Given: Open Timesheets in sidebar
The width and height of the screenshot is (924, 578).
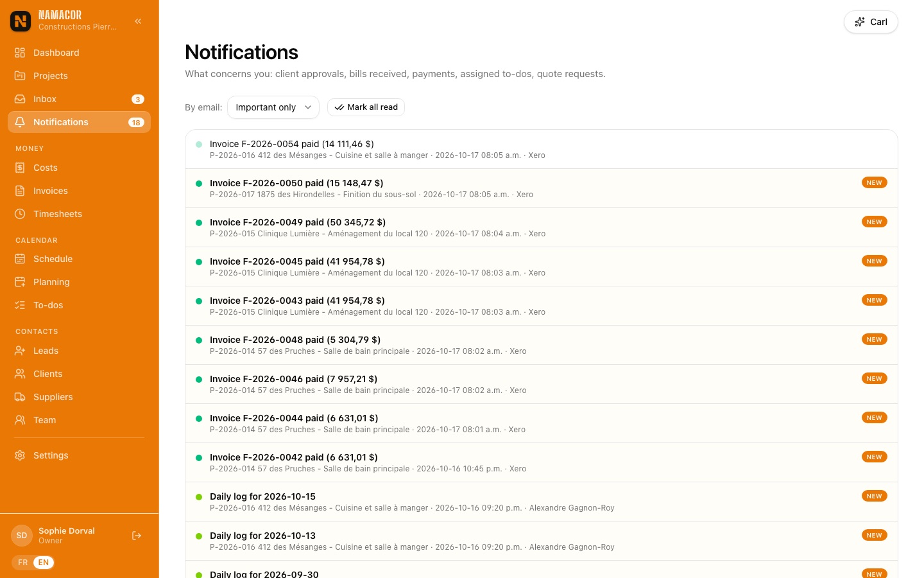Looking at the screenshot, I should 79,214.
